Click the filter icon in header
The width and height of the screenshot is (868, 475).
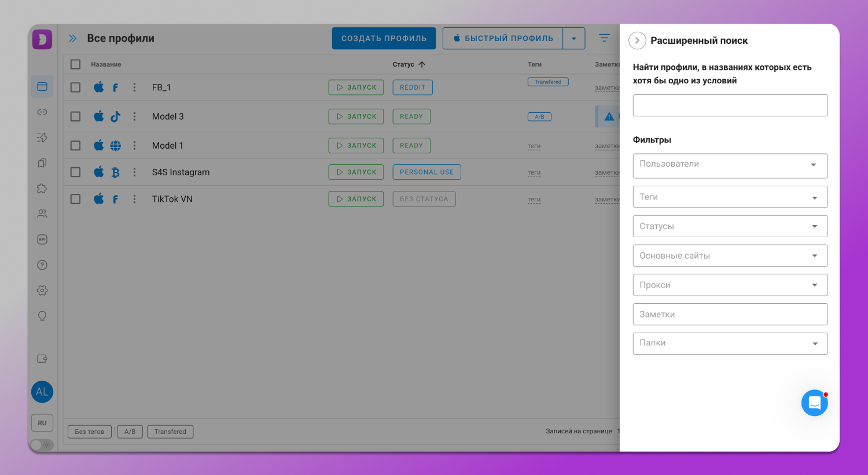(604, 38)
